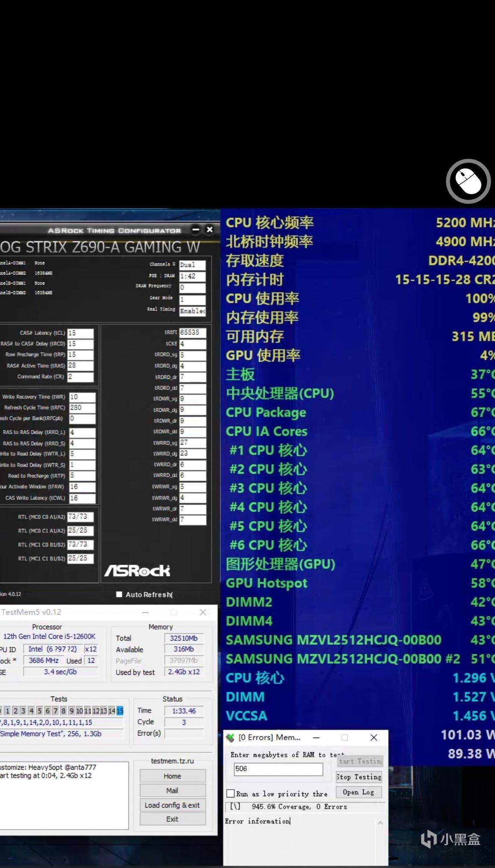Click the tREFI field showing 65535
The height and width of the screenshot is (868, 495).
click(x=193, y=332)
